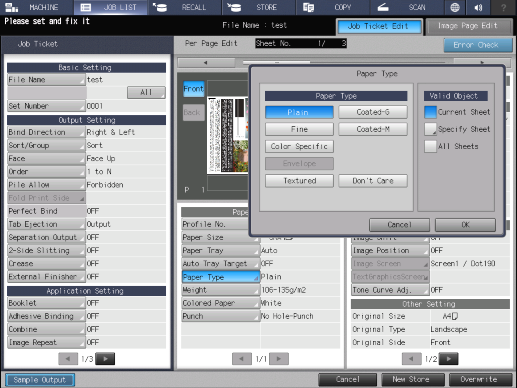Screen dimensions: 517x388
Task: Select All Sheets option
Action: (x=430, y=146)
